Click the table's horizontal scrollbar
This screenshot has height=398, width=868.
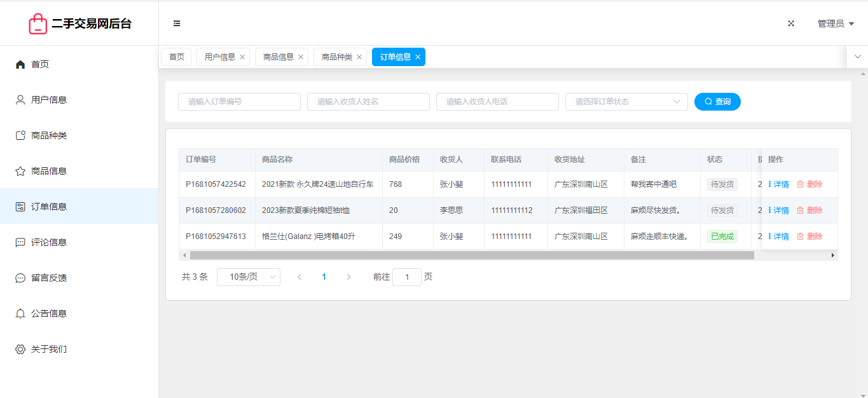pos(471,255)
